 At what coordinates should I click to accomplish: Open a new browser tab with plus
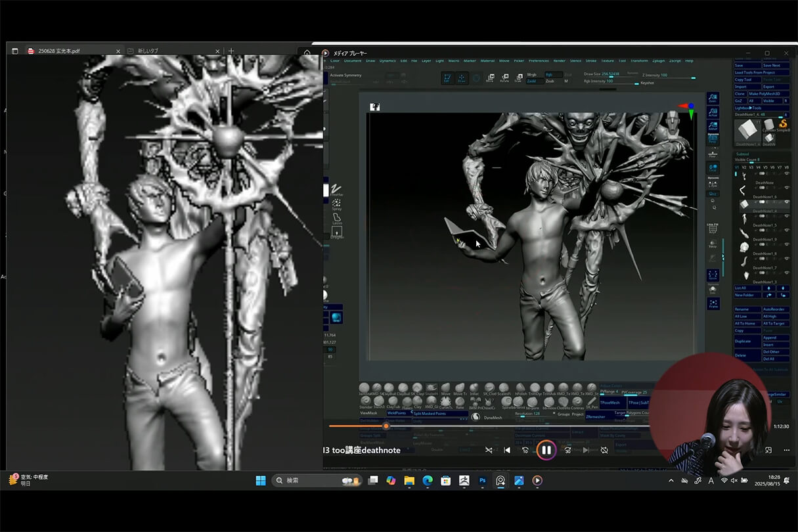pos(231,51)
